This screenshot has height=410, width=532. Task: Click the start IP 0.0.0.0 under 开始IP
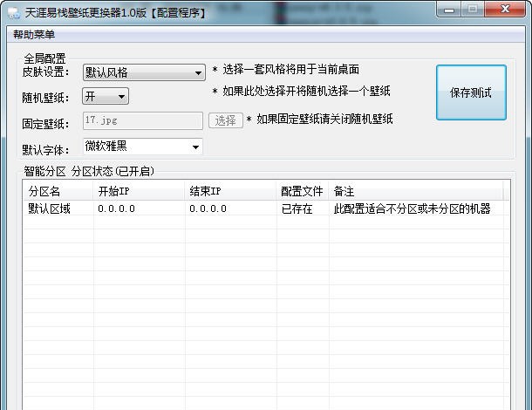coord(116,208)
